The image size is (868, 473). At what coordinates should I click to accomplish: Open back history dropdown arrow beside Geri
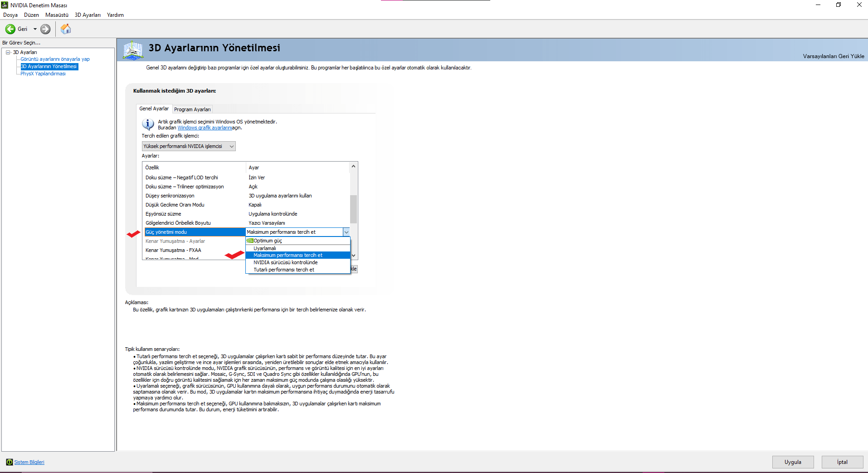(x=35, y=29)
